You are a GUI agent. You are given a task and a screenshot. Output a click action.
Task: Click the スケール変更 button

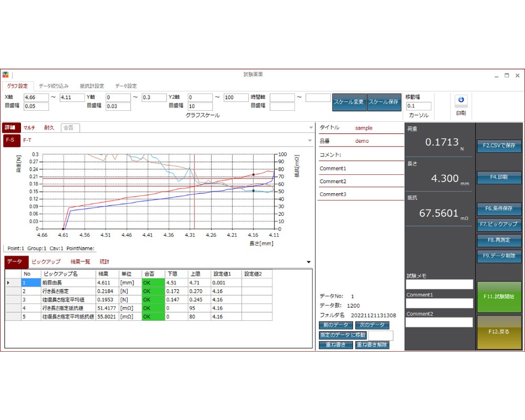click(349, 102)
